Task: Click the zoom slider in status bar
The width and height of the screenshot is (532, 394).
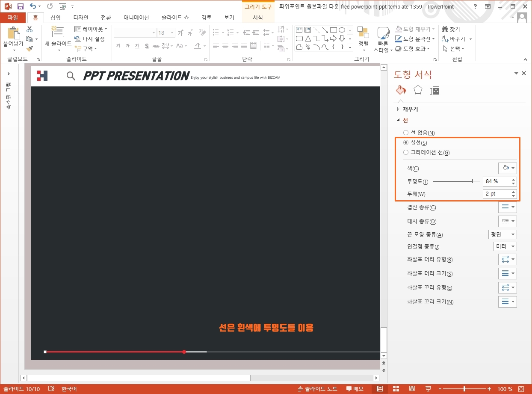Action: (464, 389)
